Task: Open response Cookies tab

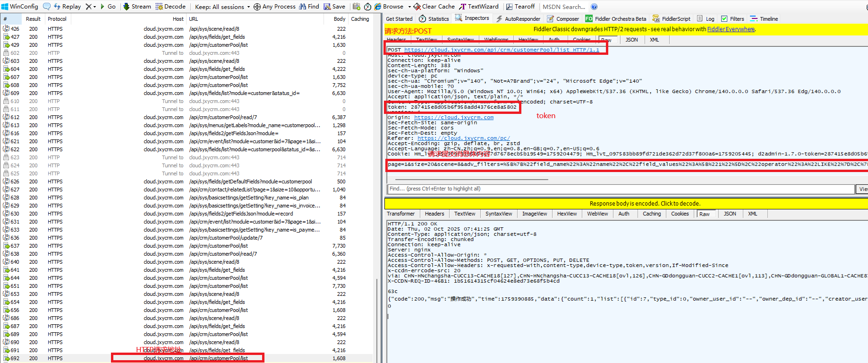Action: [x=680, y=214]
